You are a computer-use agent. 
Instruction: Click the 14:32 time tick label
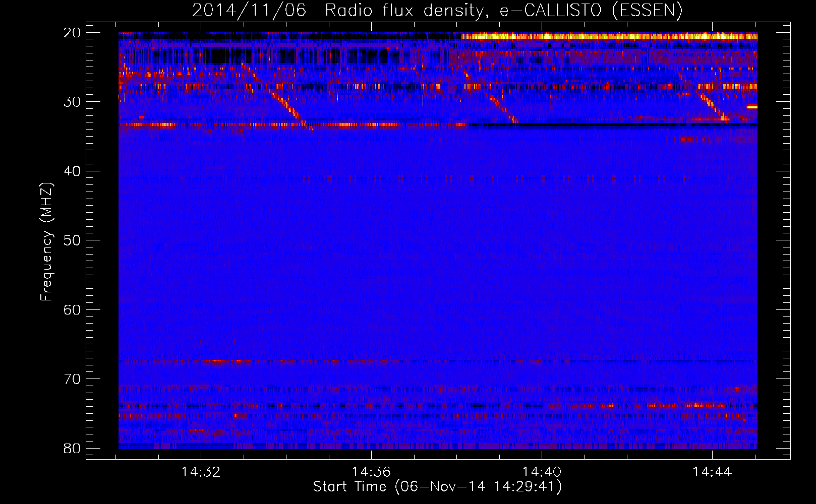pos(201,472)
